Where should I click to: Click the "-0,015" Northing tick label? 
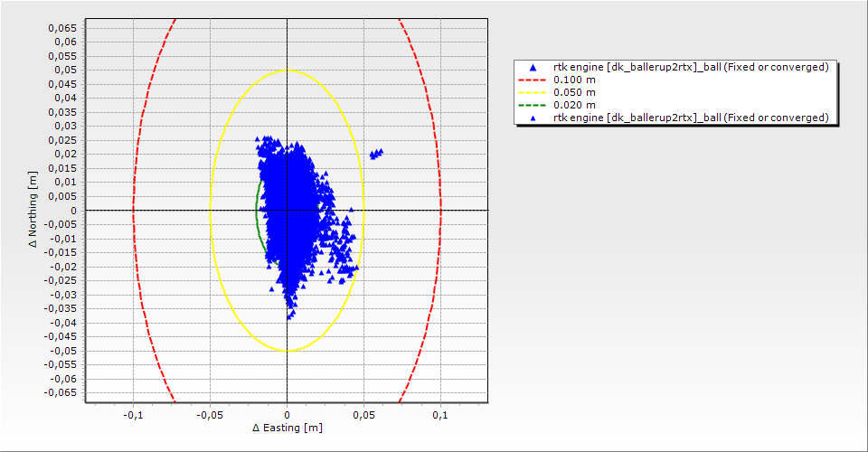[61, 253]
